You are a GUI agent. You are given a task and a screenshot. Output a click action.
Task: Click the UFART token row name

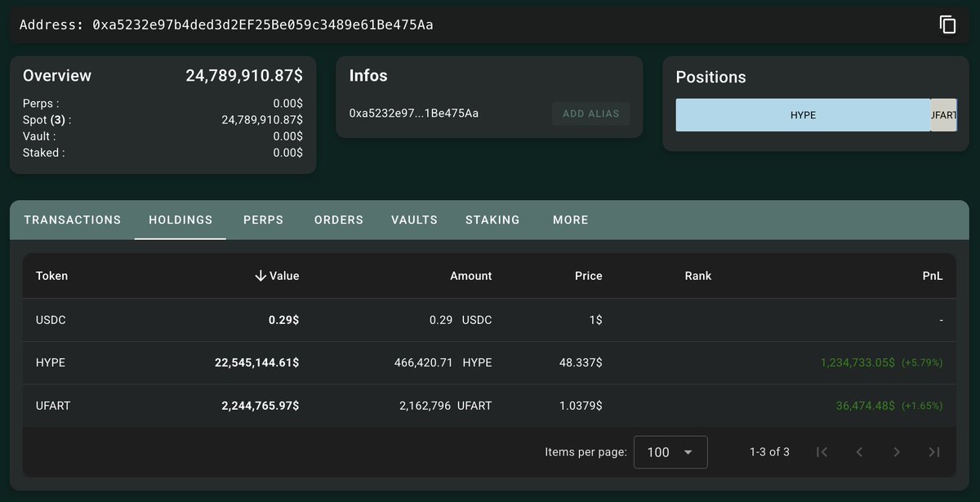coord(53,405)
